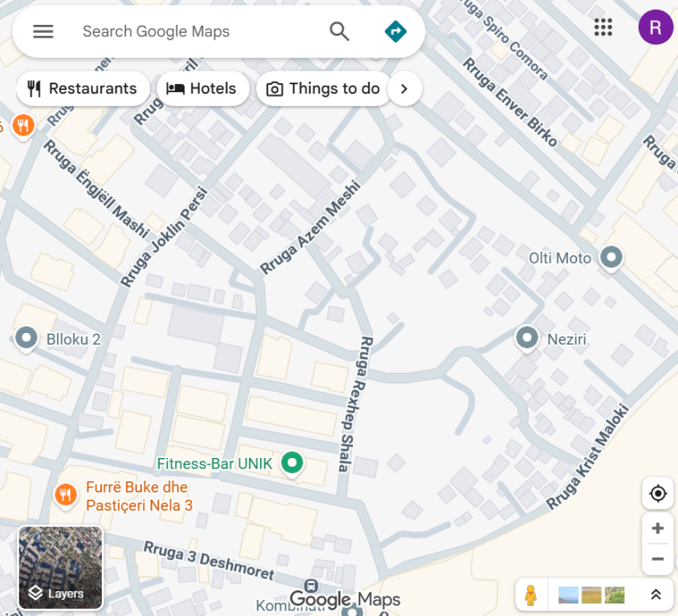The height and width of the screenshot is (616, 678).
Task: Open the Olti Moto map pin
Action: [612, 257]
